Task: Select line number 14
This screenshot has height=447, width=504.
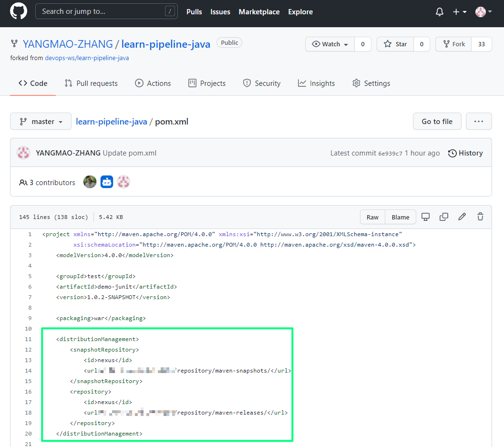Action: click(x=28, y=371)
